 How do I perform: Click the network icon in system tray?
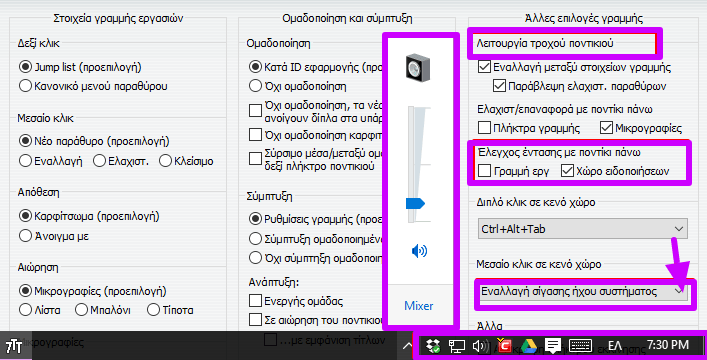coord(456,346)
